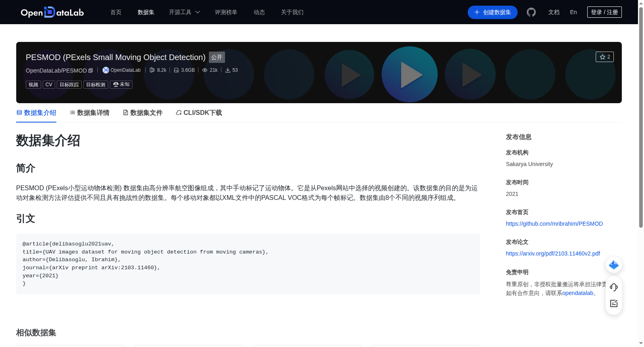
Task: Open the customer support headset icon
Action: click(614, 287)
